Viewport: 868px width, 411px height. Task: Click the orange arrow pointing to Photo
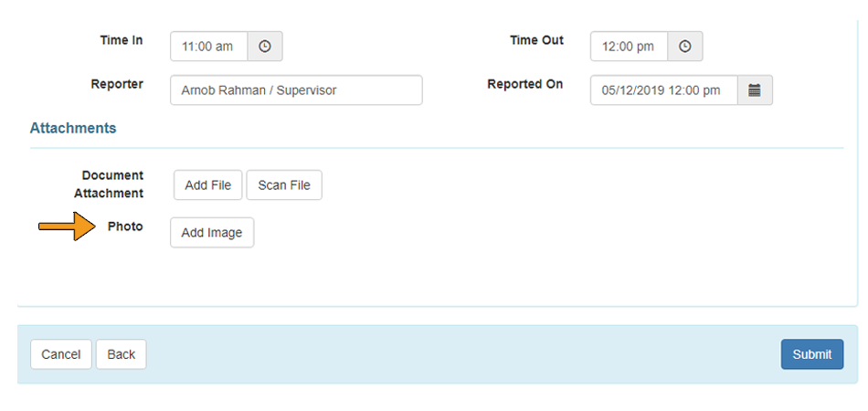coord(67,226)
